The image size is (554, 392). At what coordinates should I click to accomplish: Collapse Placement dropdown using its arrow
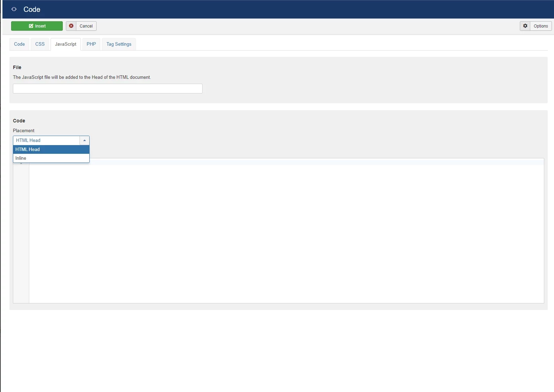click(x=84, y=140)
